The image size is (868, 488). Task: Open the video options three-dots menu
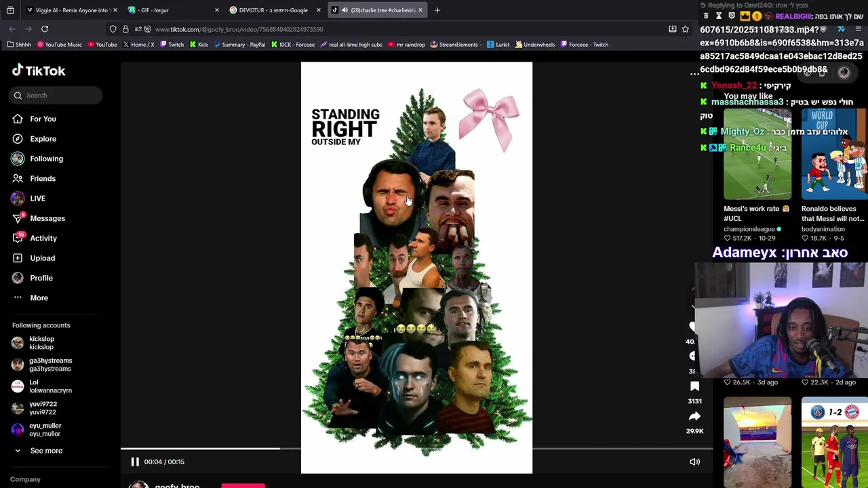694,73
